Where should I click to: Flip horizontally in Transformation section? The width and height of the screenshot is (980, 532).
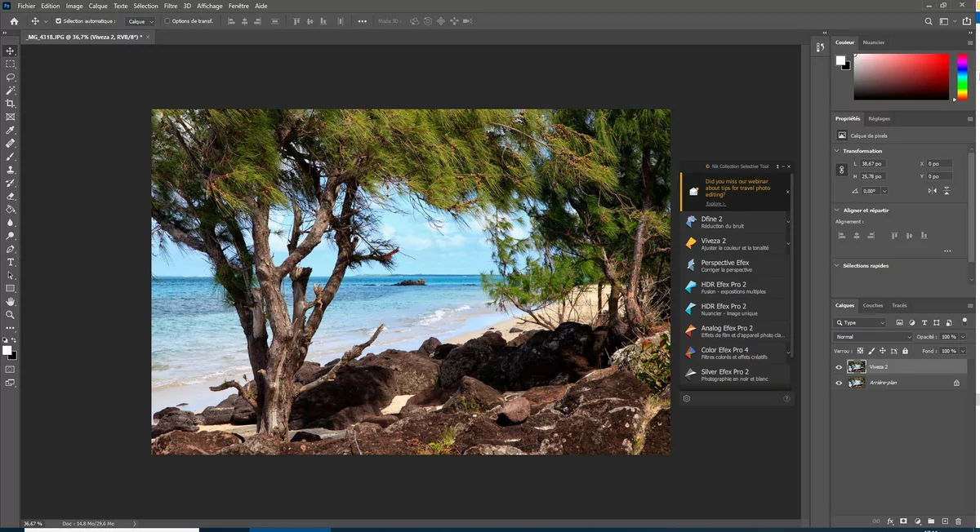point(933,190)
